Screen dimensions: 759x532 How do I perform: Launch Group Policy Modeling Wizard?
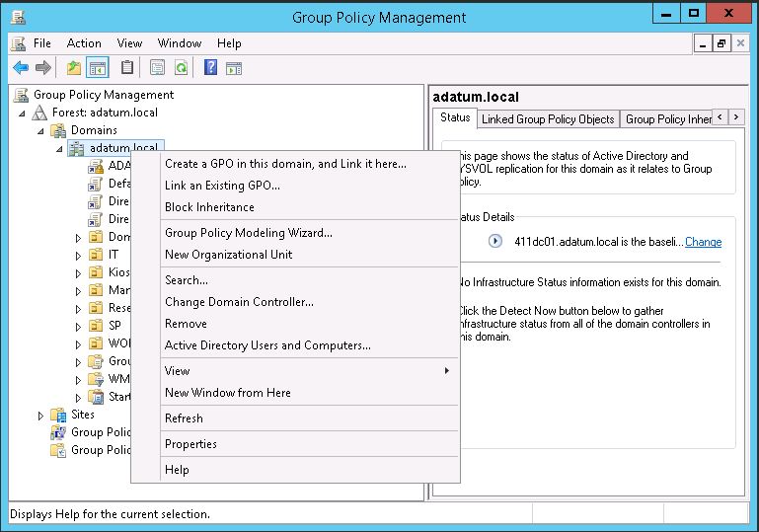click(310, 233)
